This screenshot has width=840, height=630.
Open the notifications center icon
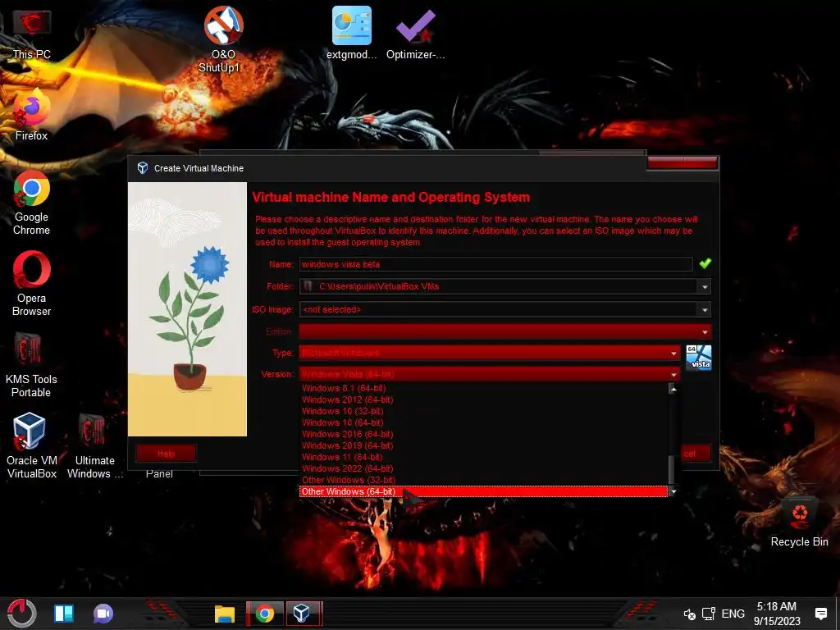coord(820,614)
